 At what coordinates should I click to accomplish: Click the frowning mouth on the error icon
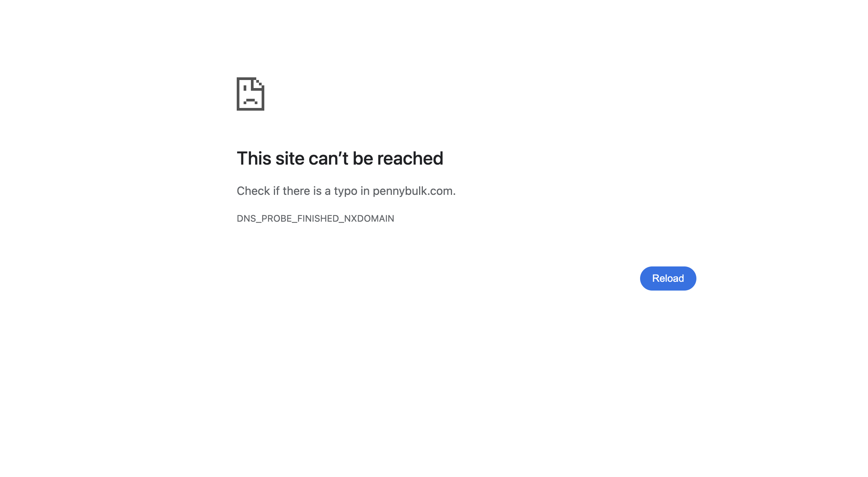251,101
